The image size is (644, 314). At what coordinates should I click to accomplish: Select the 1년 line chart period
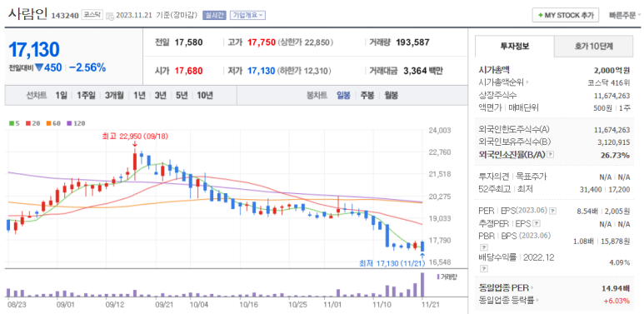[x=140, y=96]
